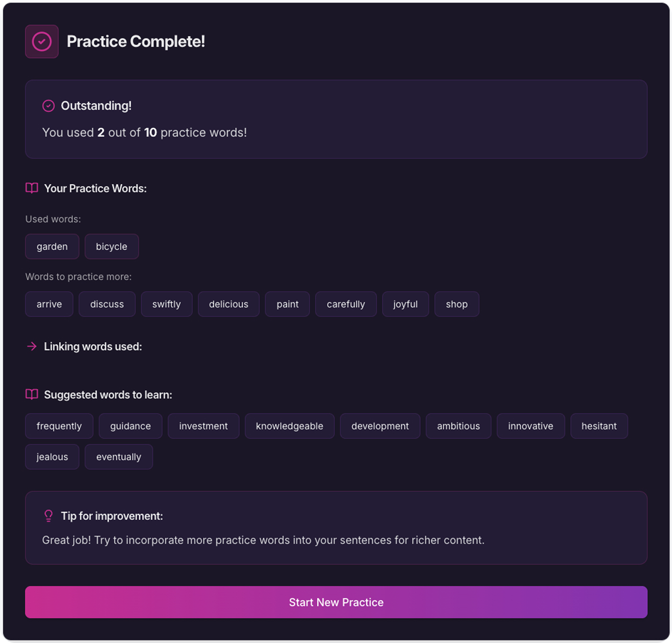Click the jealous word chip to learn

pos(52,456)
